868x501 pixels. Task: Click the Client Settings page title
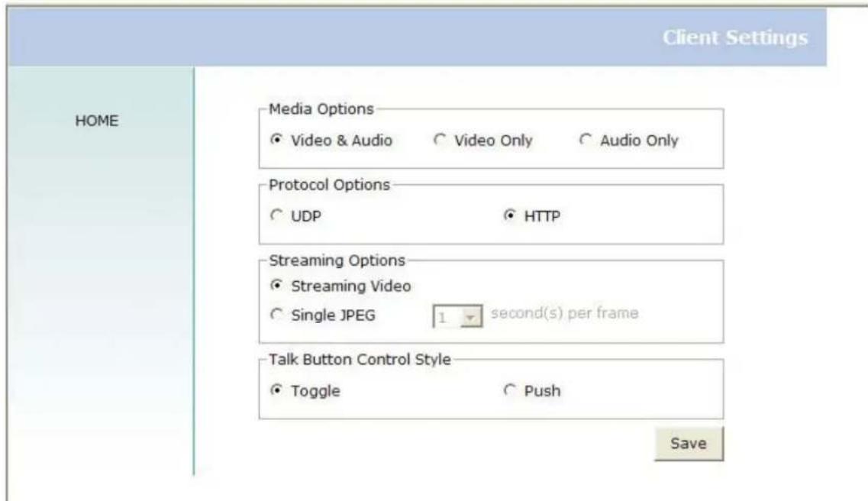735,37
